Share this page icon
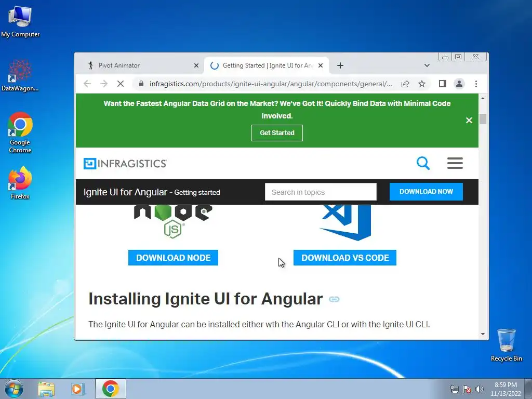This screenshot has width=532, height=399. [405, 84]
